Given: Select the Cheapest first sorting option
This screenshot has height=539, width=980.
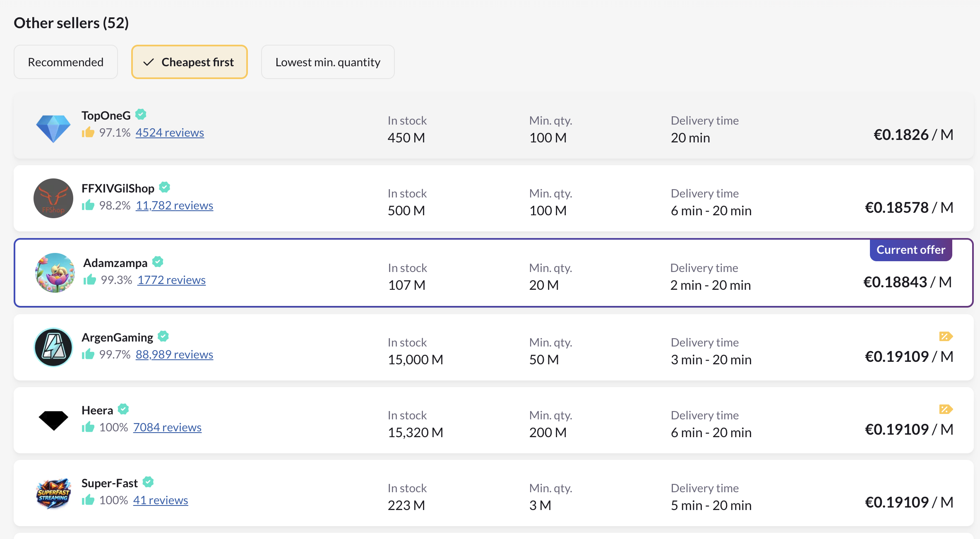Looking at the screenshot, I should pos(190,62).
